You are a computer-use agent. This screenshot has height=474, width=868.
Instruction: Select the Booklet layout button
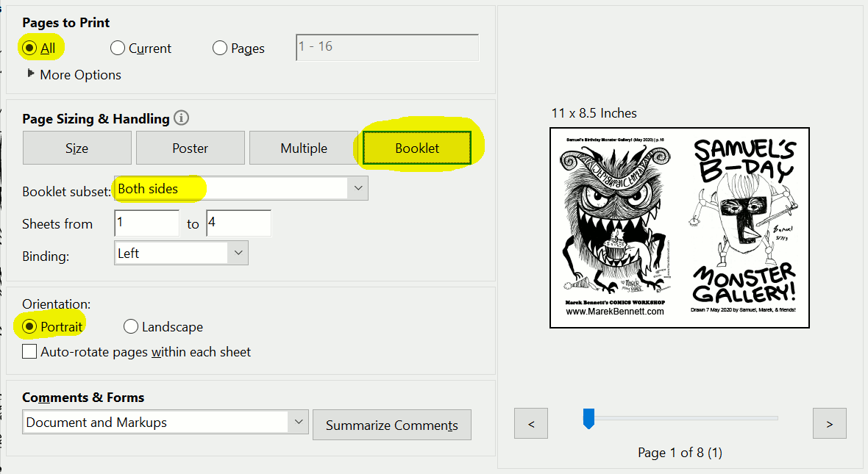(x=417, y=148)
